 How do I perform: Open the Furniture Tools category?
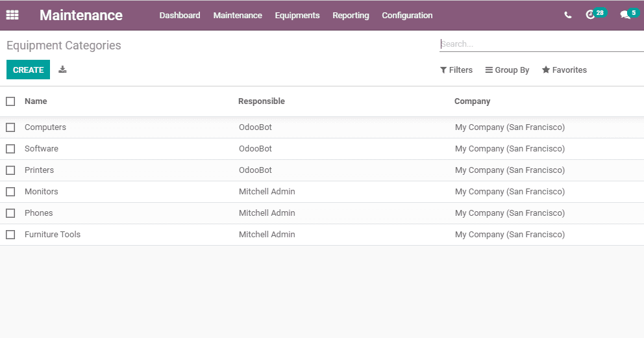coord(53,235)
